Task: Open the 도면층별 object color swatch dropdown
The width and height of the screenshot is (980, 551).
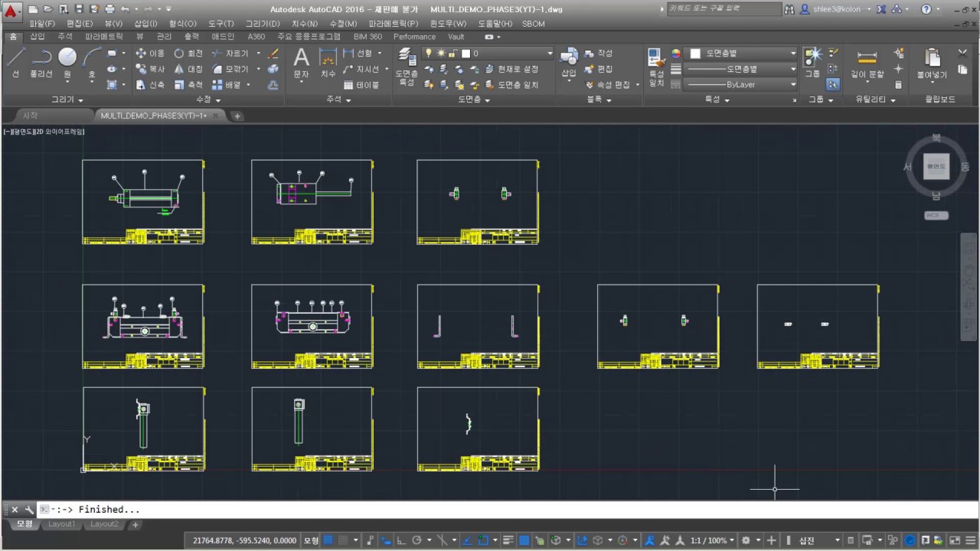Action: point(742,54)
